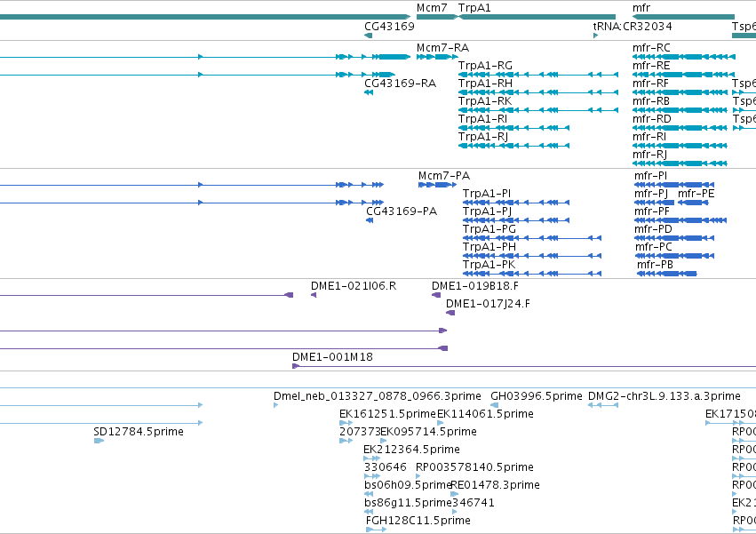This screenshot has height=534, width=756.
Task: Select transcript CG43169-RA
Action: coord(400,84)
